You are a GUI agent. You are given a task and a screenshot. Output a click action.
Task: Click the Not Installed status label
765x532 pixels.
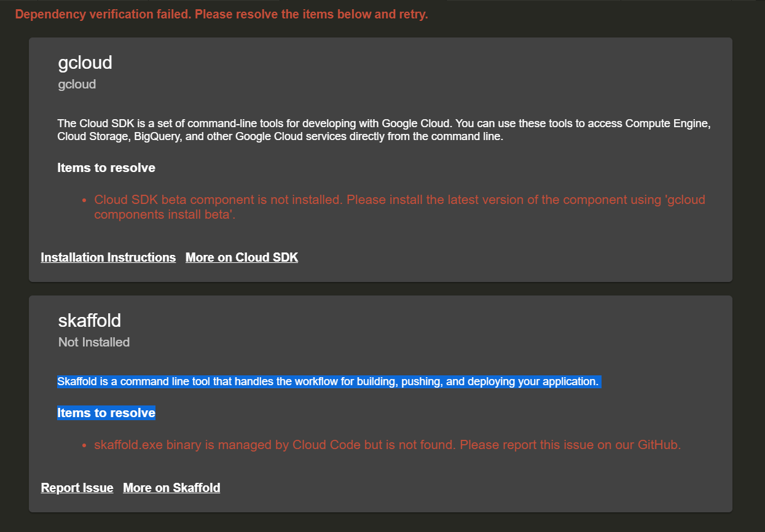[x=93, y=342]
